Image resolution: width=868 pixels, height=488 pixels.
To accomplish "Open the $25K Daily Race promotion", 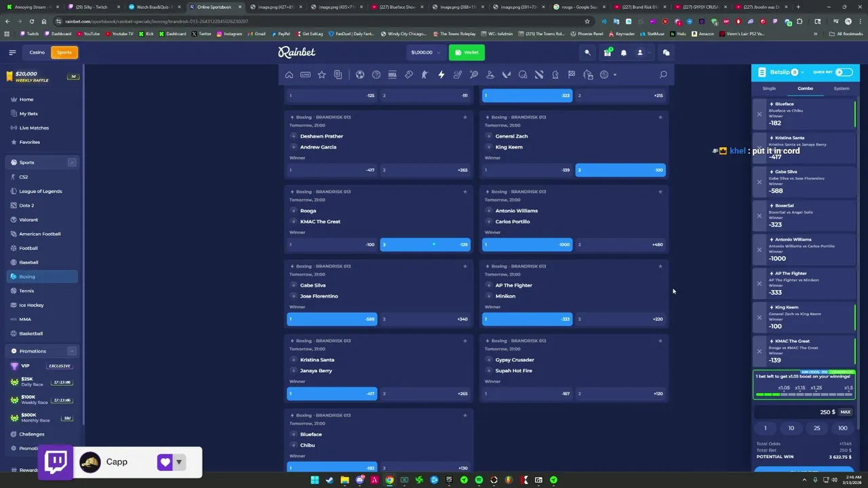I will click(42, 382).
